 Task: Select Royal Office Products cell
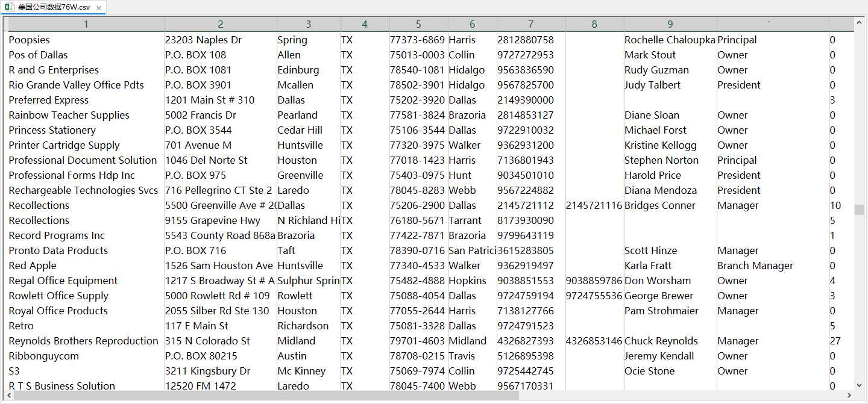click(x=86, y=311)
